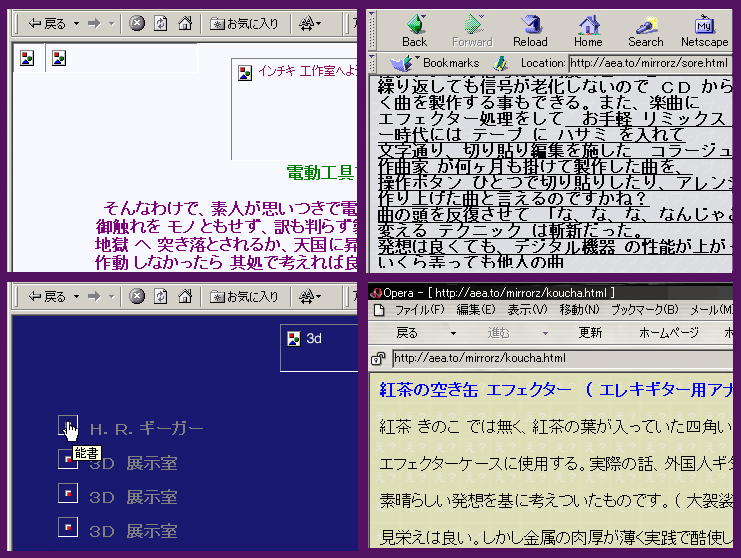Expand 戻る dropdown arrow in white-page IE window

(75, 22)
